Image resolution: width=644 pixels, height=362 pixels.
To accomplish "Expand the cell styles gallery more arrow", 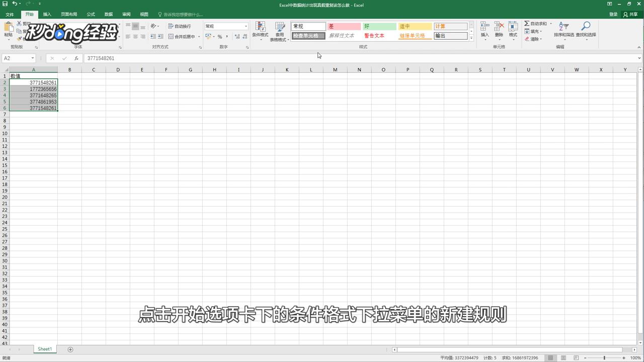I will [471, 38].
